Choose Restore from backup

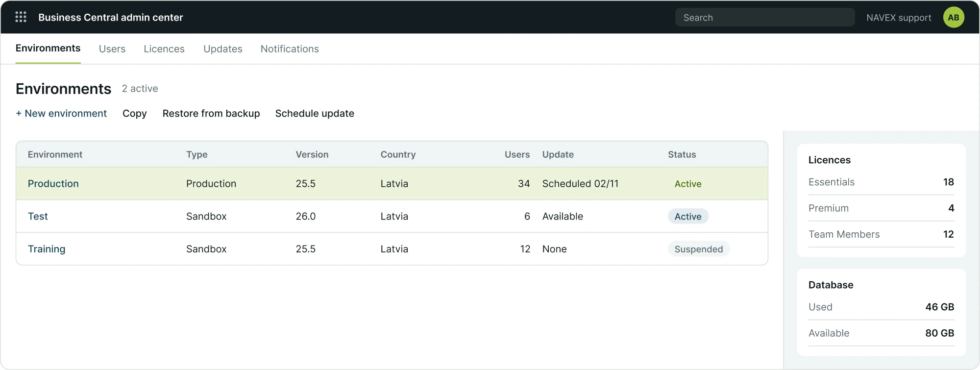pyautogui.click(x=211, y=113)
